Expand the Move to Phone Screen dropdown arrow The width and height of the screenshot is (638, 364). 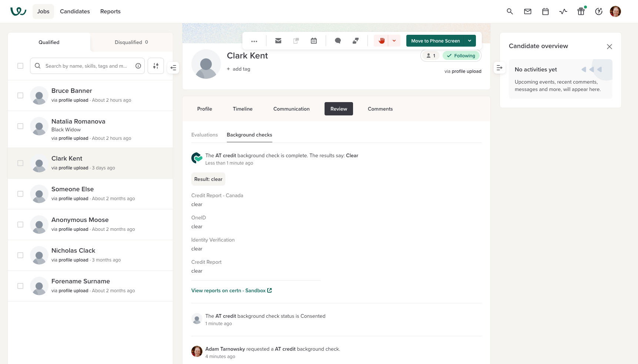(x=470, y=41)
